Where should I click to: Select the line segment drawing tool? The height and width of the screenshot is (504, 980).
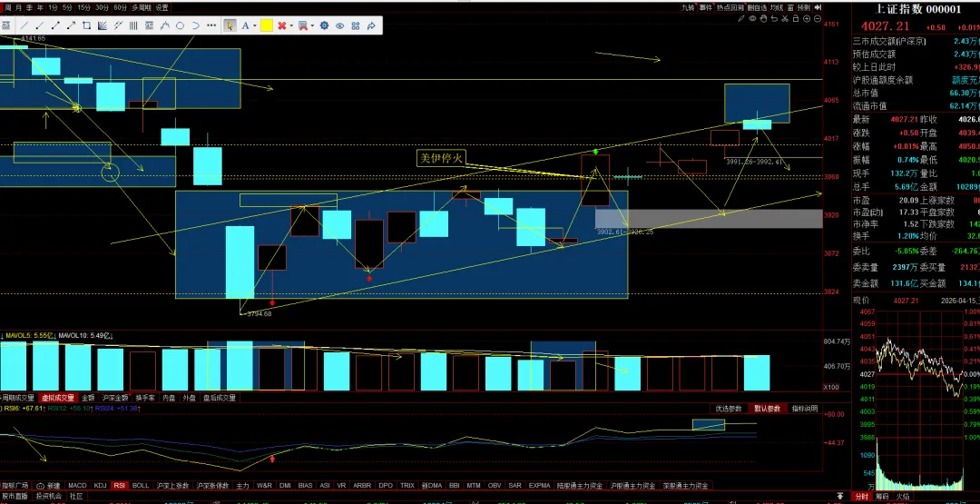click(39, 25)
